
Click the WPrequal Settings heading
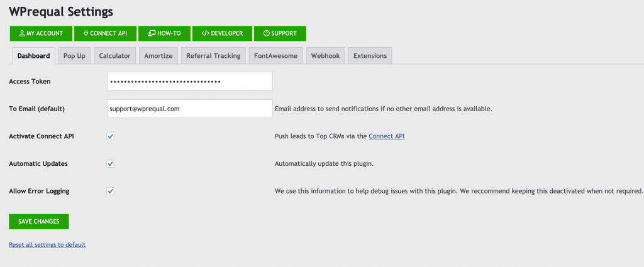pos(61,12)
